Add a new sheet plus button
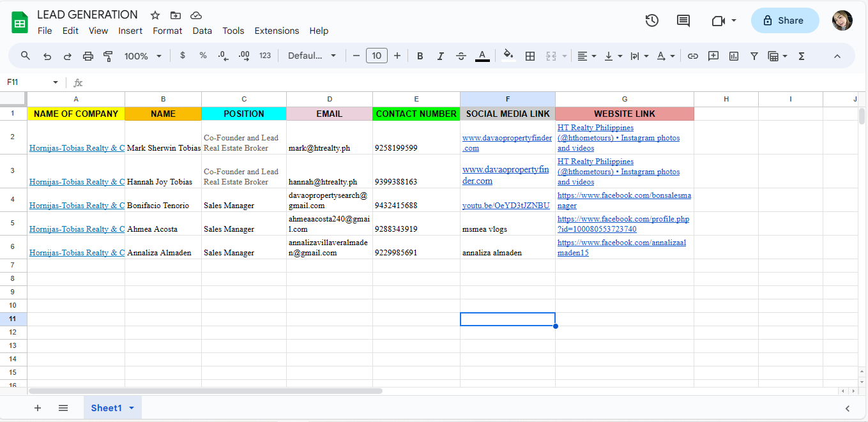This screenshot has width=868, height=422. click(38, 408)
